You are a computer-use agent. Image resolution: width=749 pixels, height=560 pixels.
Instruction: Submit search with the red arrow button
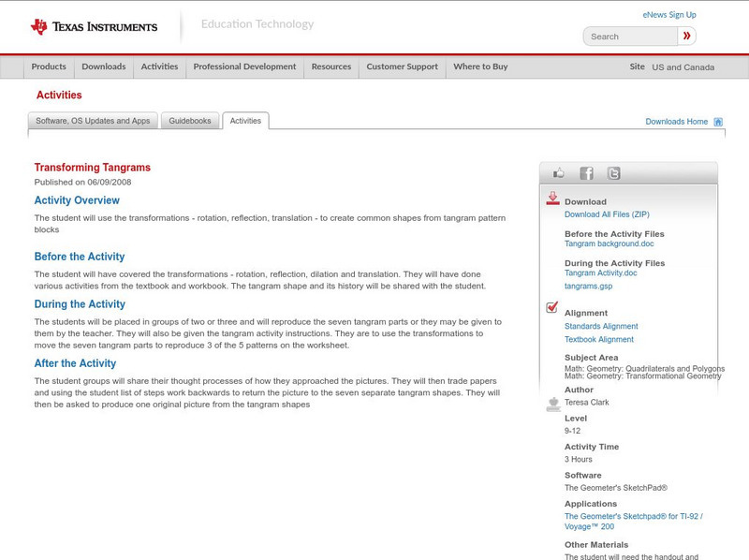click(687, 36)
